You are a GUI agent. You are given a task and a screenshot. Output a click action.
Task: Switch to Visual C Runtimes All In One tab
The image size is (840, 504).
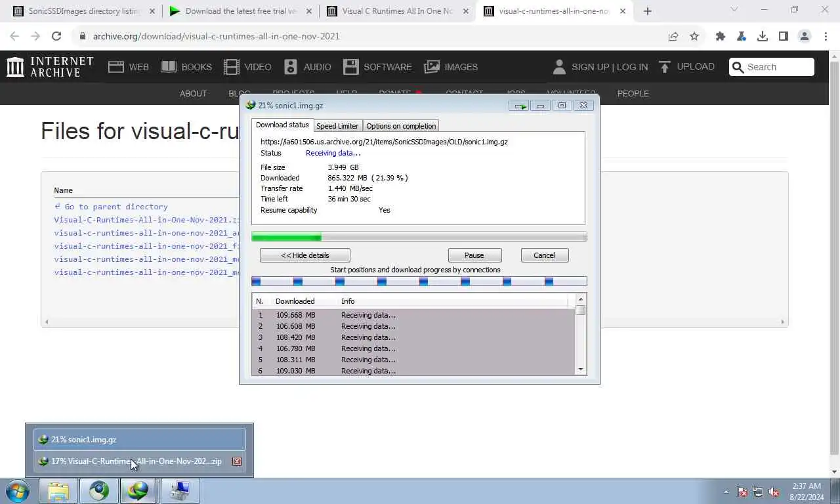click(397, 11)
